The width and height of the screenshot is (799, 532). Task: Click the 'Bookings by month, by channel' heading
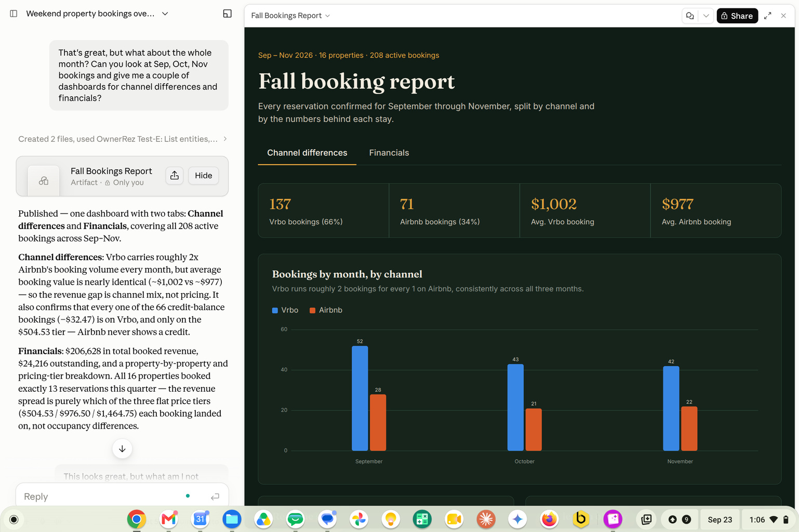tap(347, 274)
